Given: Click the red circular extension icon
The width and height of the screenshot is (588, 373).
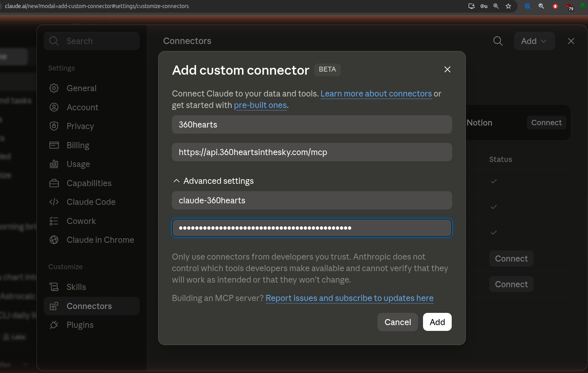Looking at the screenshot, I should coord(555,6).
